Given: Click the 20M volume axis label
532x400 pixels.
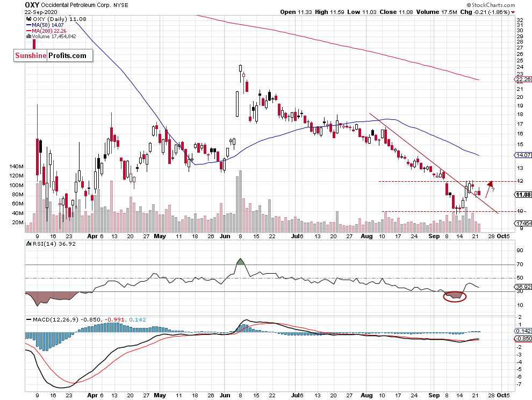Looking at the screenshot, I should [18, 223].
